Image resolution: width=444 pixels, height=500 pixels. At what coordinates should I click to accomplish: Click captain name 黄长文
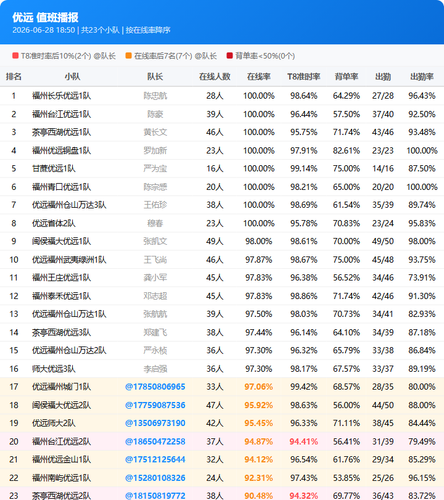pyautogui.click(x=155, y=132)
